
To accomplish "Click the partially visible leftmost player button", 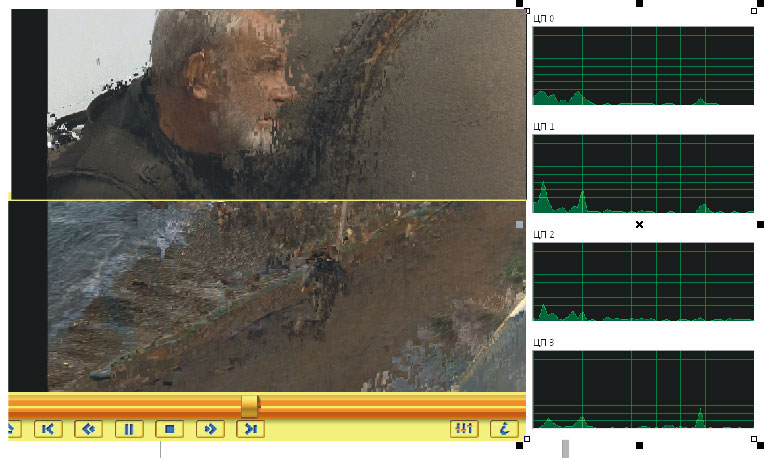I will coord(13,429).
